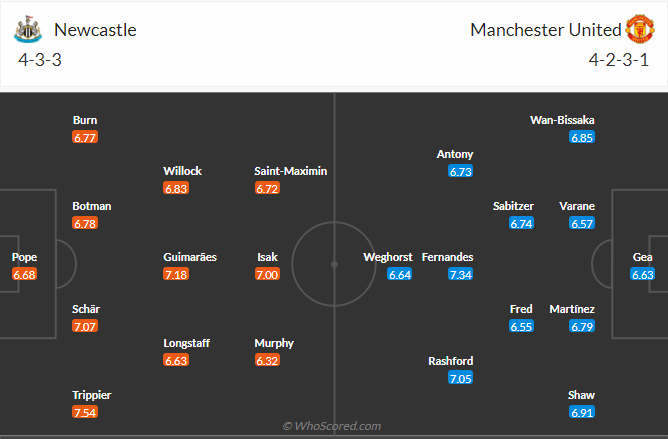Screen dimensions: 668x439
Task: Select Pope's 6.68 goalkeeper rating badge
Action: pyautogui.click(x=25, y=275)
